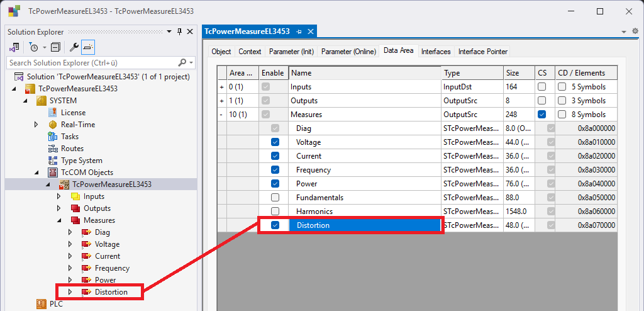The width and height of the screenshot is (644, 311).
Task: Uncheck the Voltage enable checkbox
Action: click(x=275, y=142)
